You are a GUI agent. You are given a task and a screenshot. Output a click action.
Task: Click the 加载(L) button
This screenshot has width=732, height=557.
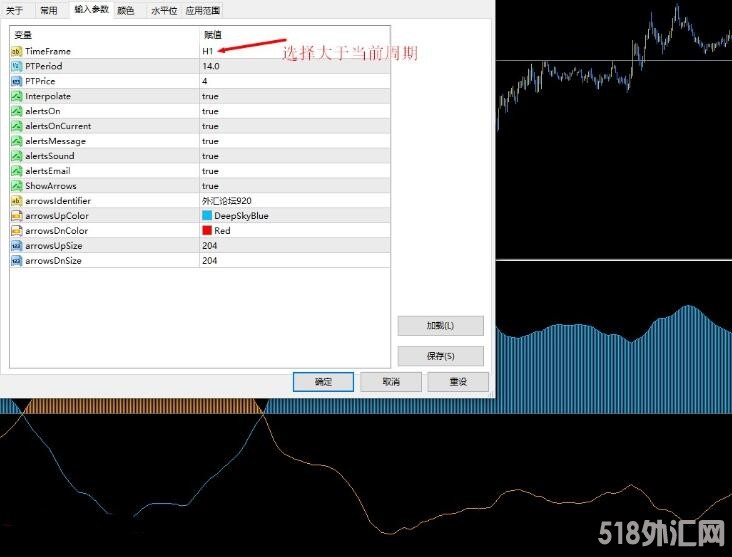(x=440, y=326)
